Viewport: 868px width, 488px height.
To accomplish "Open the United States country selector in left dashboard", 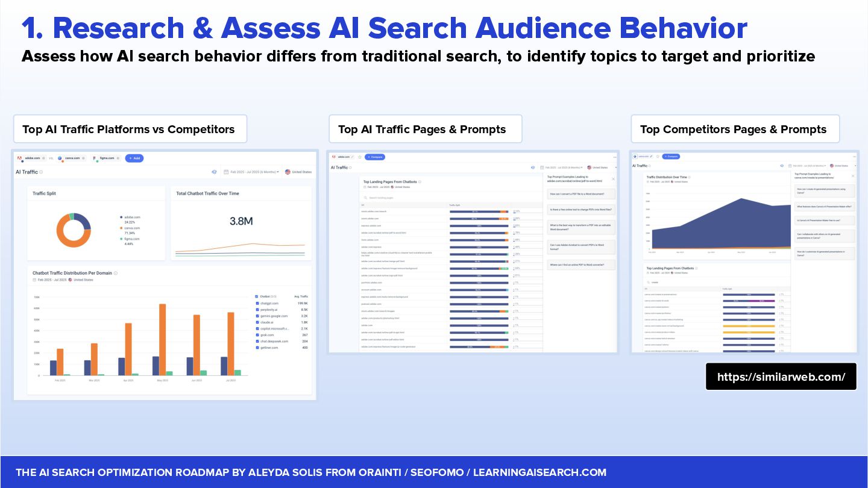I will pos(298,172).
